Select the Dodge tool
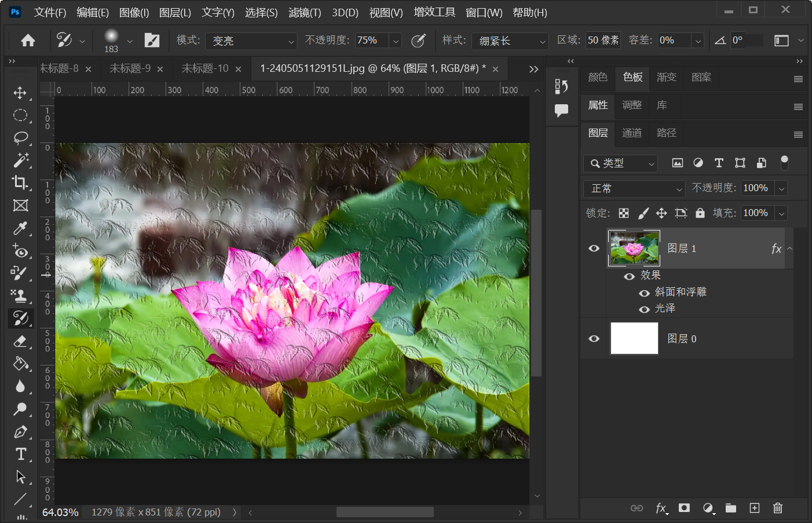The image size is (812, 523). 20,409
